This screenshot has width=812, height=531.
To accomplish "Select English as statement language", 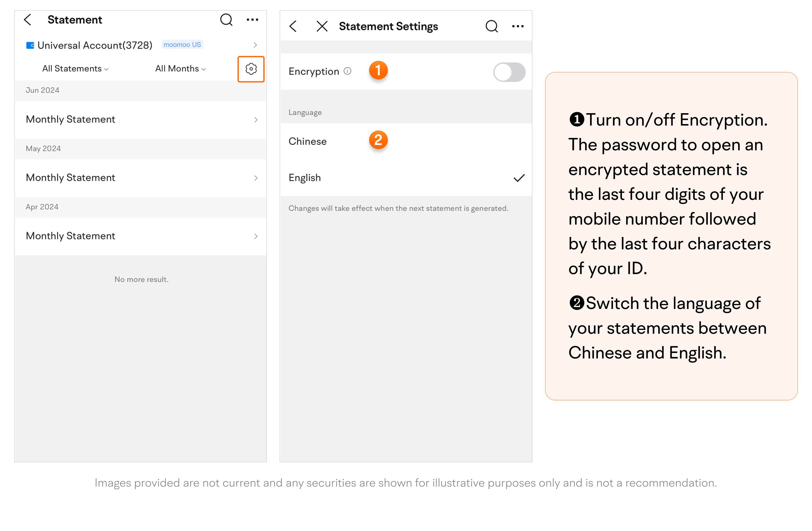I will 406,178.
